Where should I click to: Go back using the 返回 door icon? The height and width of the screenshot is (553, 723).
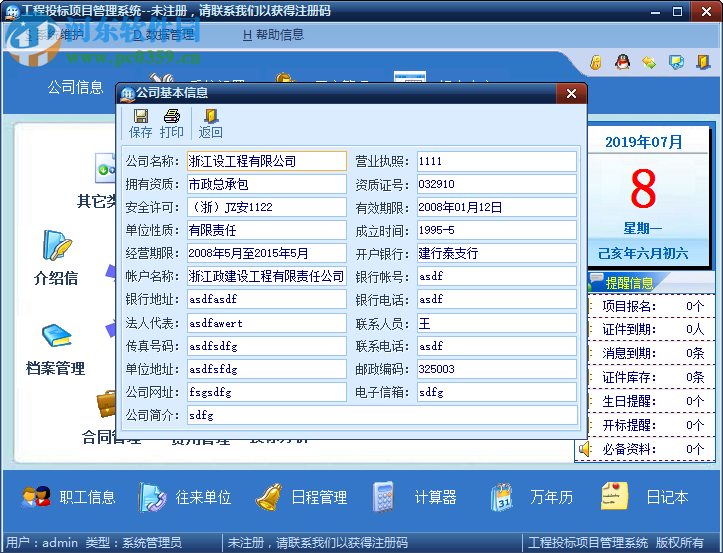click(x=211, y=124)
